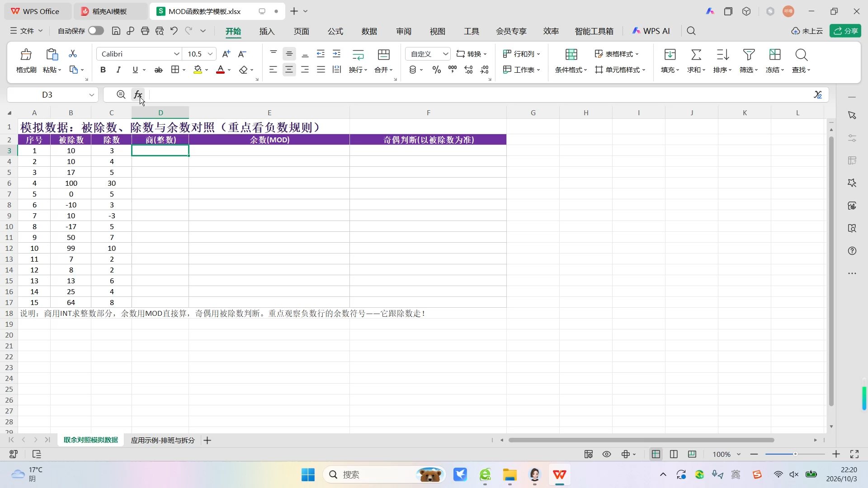The width and height of the screenshot is (868, 488).
Task: Click the Cut scissors icon
Action: 73,54
